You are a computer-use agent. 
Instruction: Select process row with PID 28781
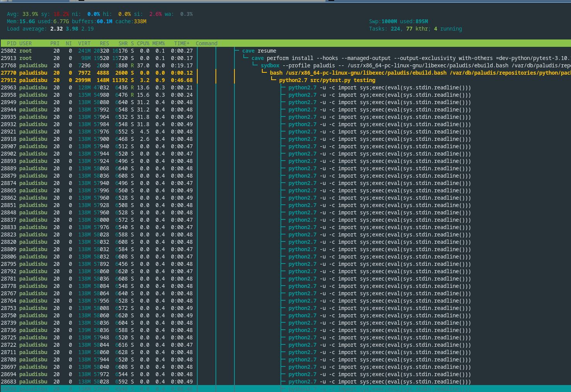285,279
